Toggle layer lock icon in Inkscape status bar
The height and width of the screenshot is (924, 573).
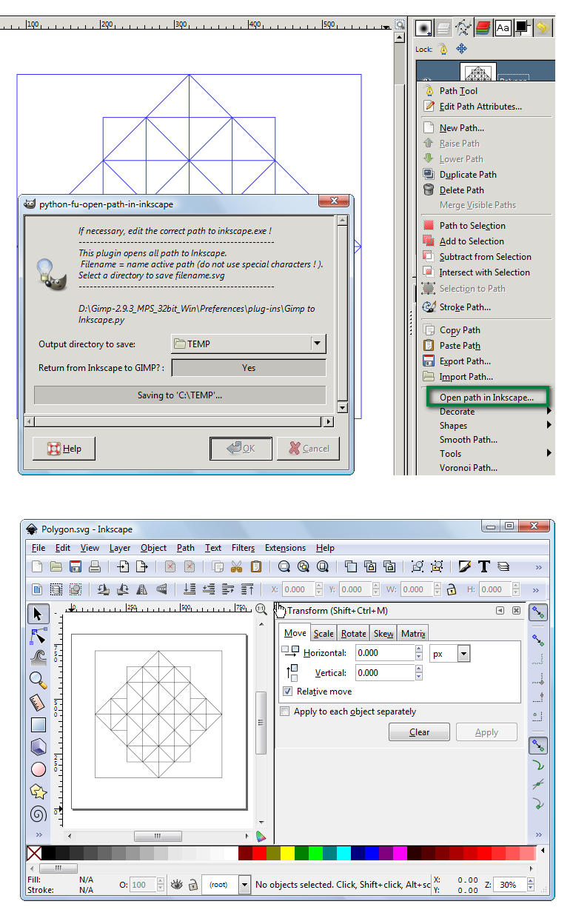[192, 885]
